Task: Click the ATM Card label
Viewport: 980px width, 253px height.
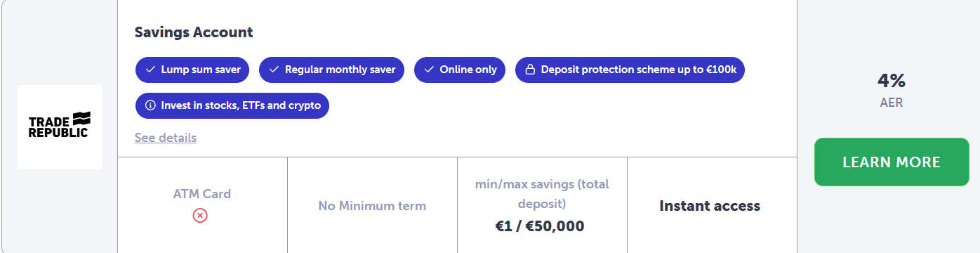Action: [x=202, y=194]
